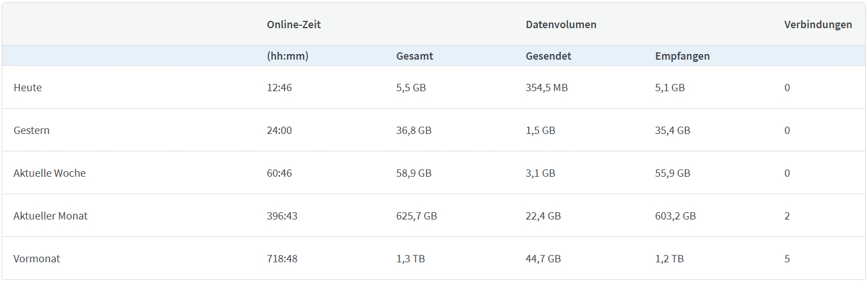
Task: Click the Online-Zeit column header
Action: pyautogui.click(x=294, y=25)
